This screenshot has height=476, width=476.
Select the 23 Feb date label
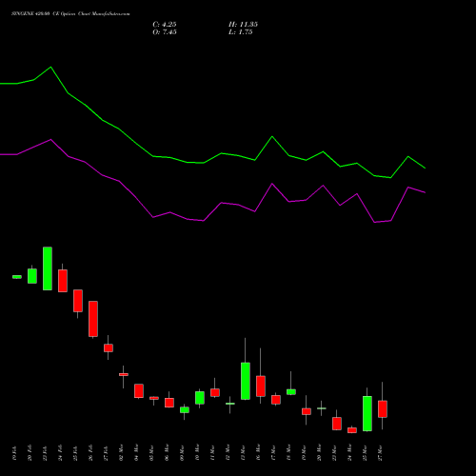coord(45,453)
